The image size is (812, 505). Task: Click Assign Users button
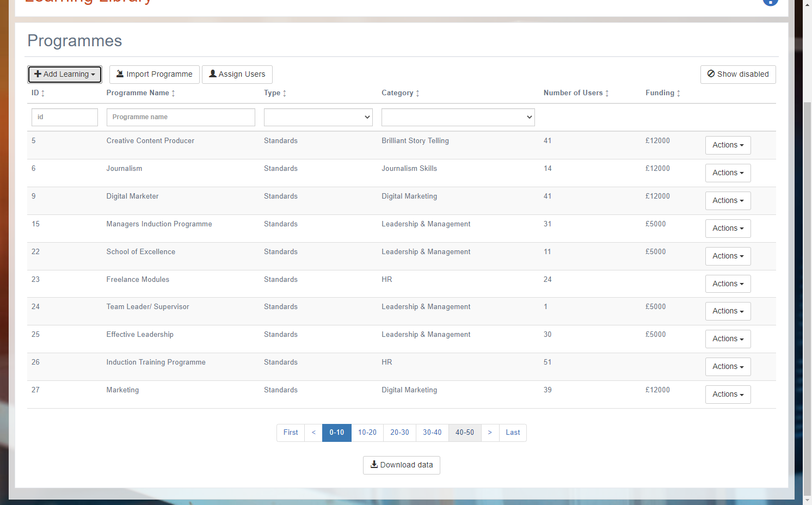(x=237, y=74)
